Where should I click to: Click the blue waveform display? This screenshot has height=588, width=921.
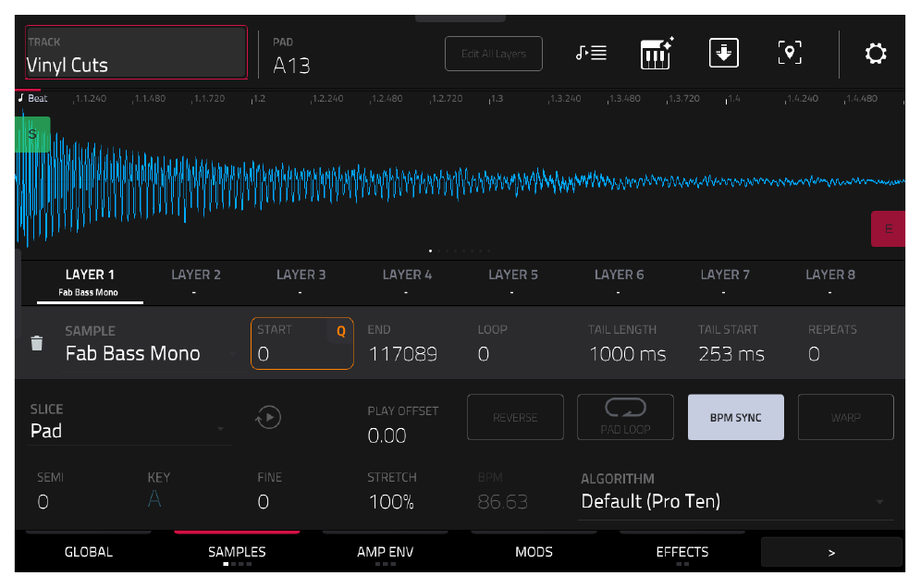click(460, 182)
